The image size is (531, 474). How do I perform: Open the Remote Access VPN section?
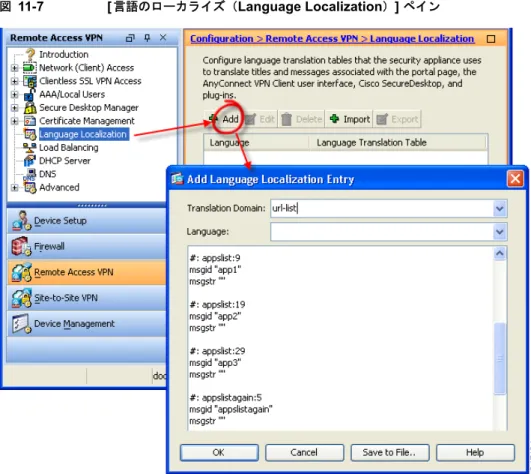point(86,272)
